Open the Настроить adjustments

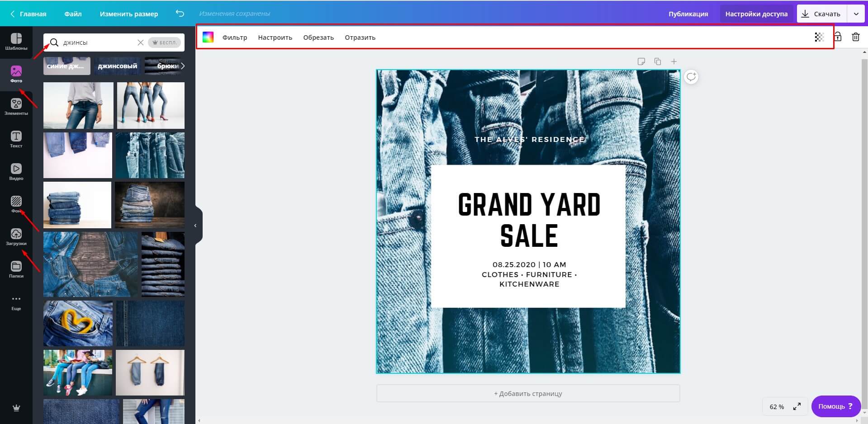[x=275, y=38]
